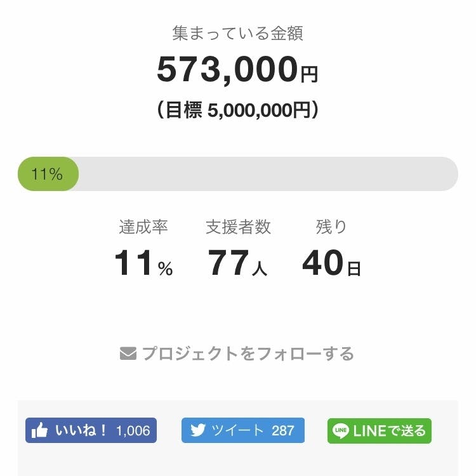The image size is (476, 476).
Task: Select the 573,000円 raised amount
Action: tap(237, 70)
